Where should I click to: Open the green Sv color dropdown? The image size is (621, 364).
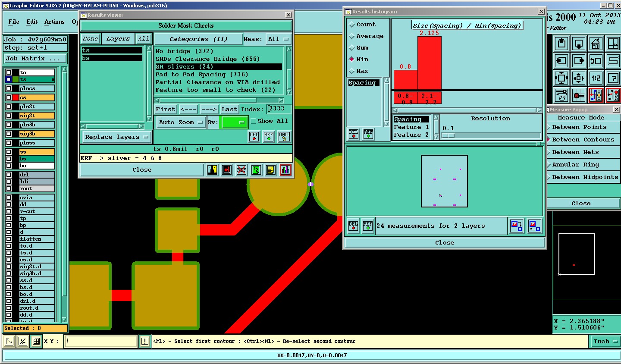coord(233,122)
